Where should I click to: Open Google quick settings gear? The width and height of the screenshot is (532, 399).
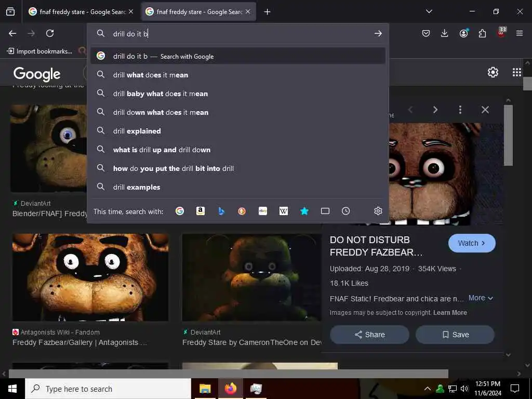click(493, 72)
